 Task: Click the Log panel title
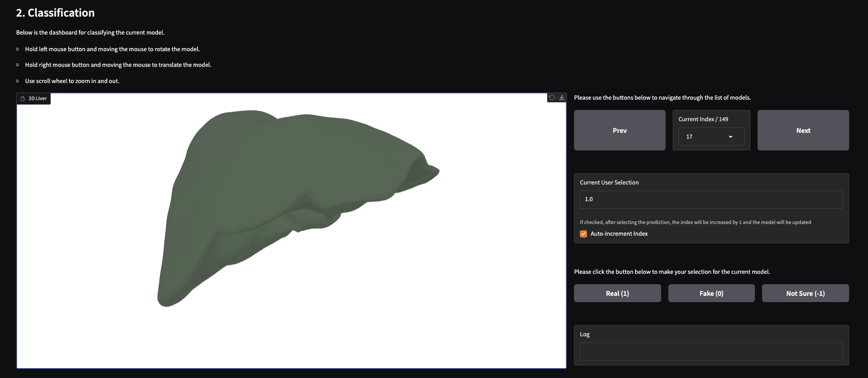(584, 334)
